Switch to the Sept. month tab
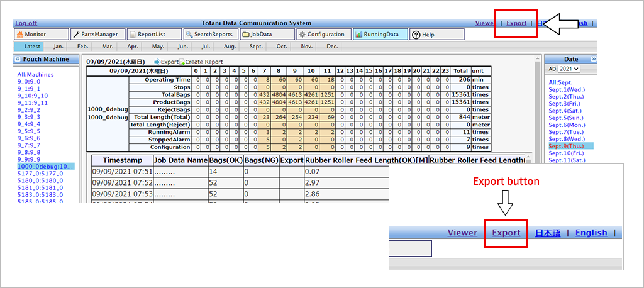The height and width of the screenshot is (288, 644). [257, 47]
